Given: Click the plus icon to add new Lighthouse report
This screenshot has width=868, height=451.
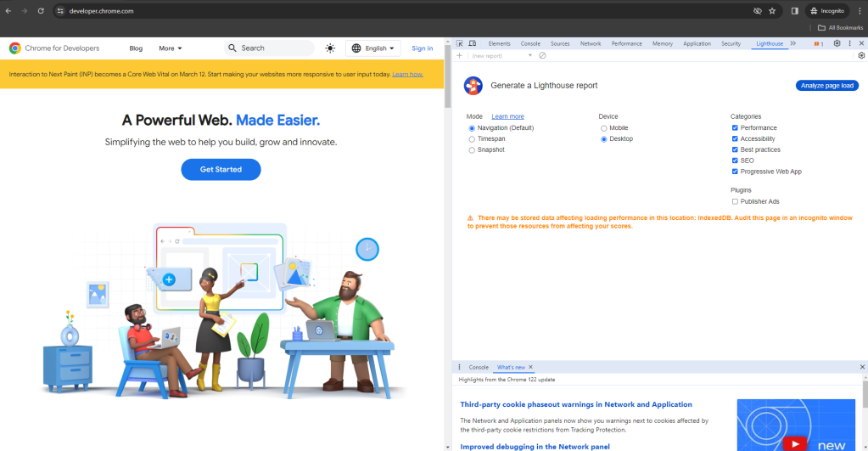Looking at the screenshot, I should pos(459,55).
